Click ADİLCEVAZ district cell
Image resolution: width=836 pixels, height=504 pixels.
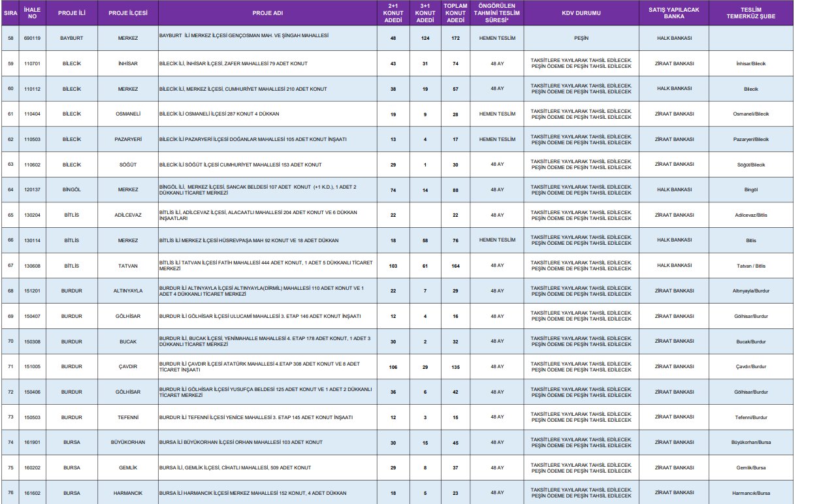point(128,215)
